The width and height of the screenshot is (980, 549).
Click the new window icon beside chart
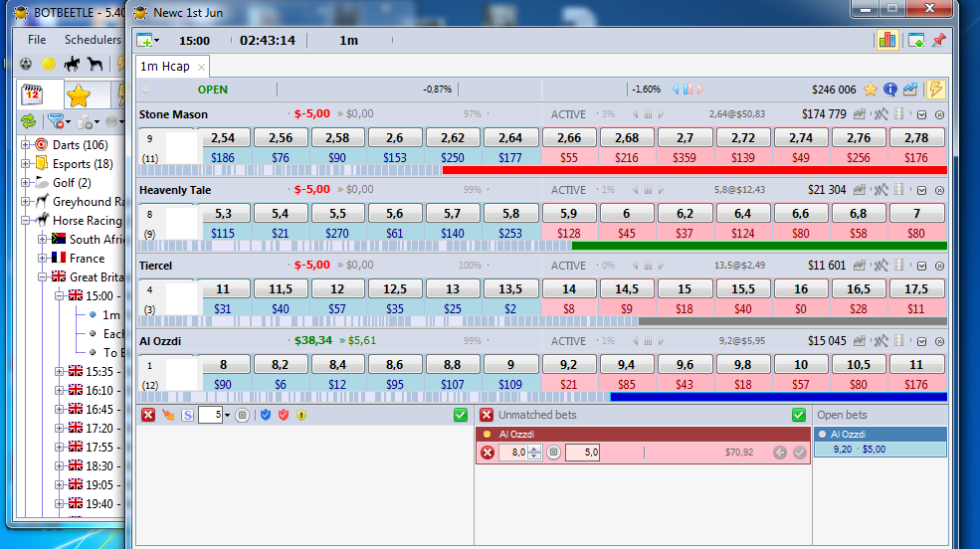click(x=916, y=41)
